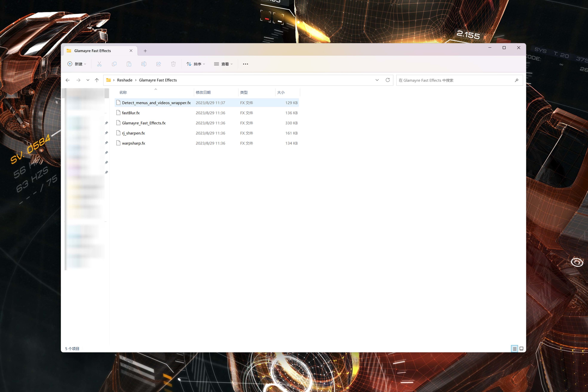Switch to details view layout toggle
Image resolution: width=588 pixels, height=392 pixels.
(x=514, y=349)
